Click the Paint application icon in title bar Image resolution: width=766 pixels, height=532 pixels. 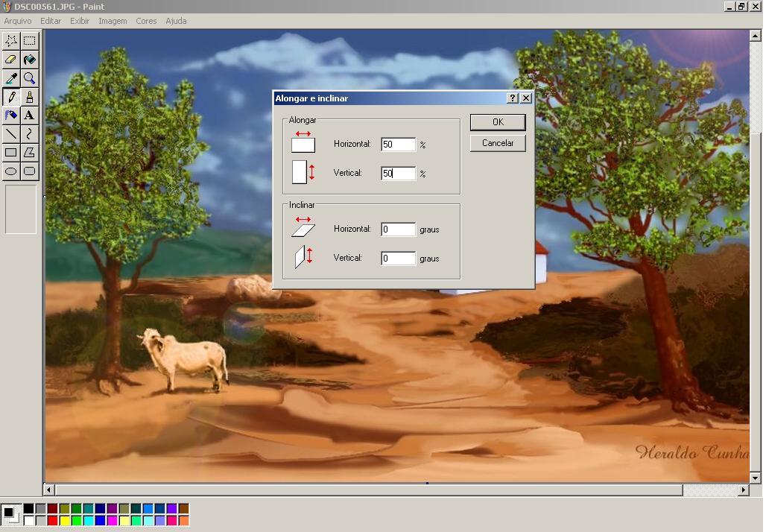7,7
